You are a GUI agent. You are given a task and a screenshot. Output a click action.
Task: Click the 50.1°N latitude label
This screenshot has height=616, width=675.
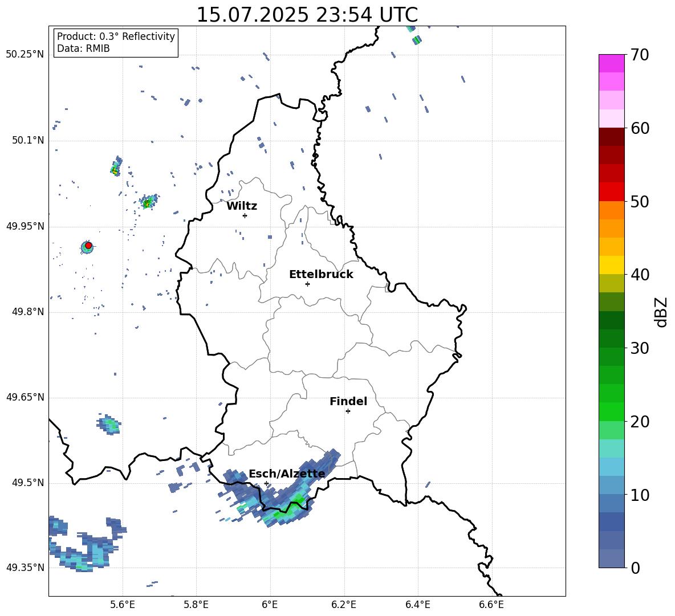(x=27, y=140)
